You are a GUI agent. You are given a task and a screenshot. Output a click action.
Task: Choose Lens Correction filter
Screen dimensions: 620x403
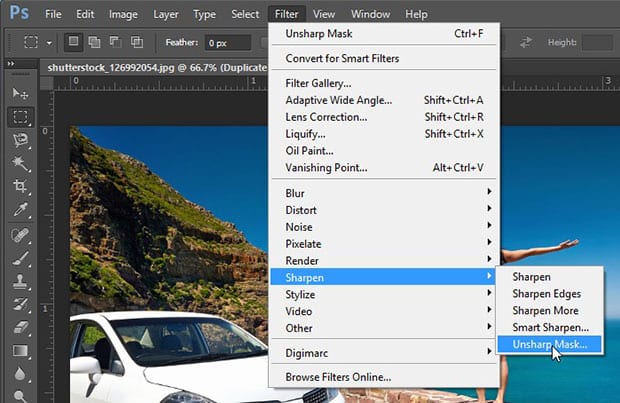click(384, 117)
